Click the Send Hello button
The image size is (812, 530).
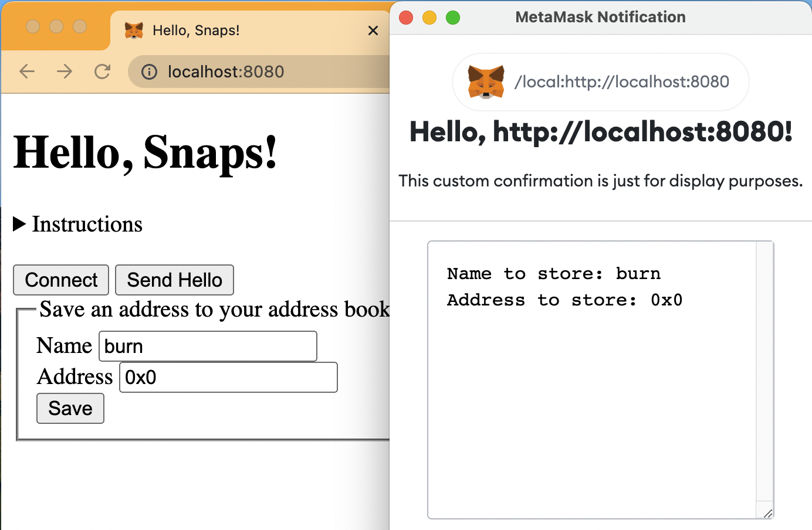[x=175, y=280]
